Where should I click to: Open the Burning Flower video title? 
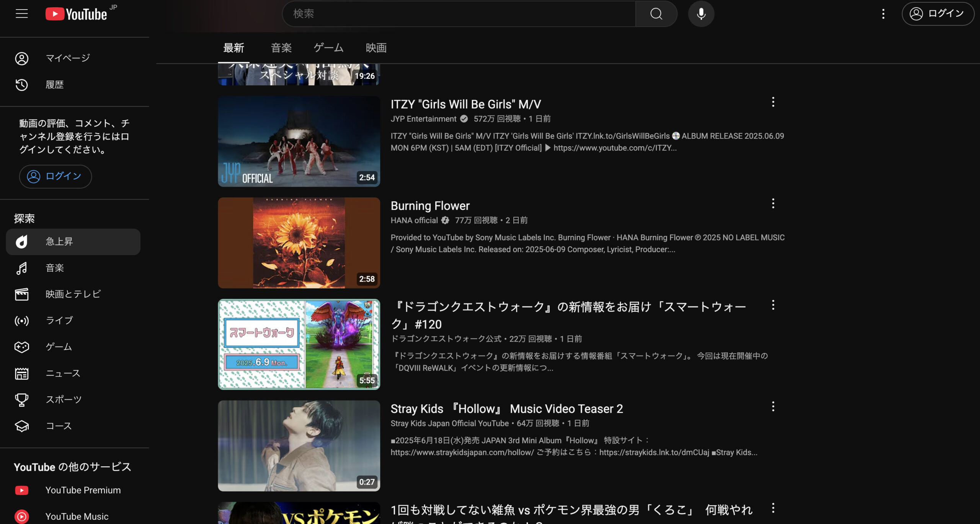(x=430, y=206)
